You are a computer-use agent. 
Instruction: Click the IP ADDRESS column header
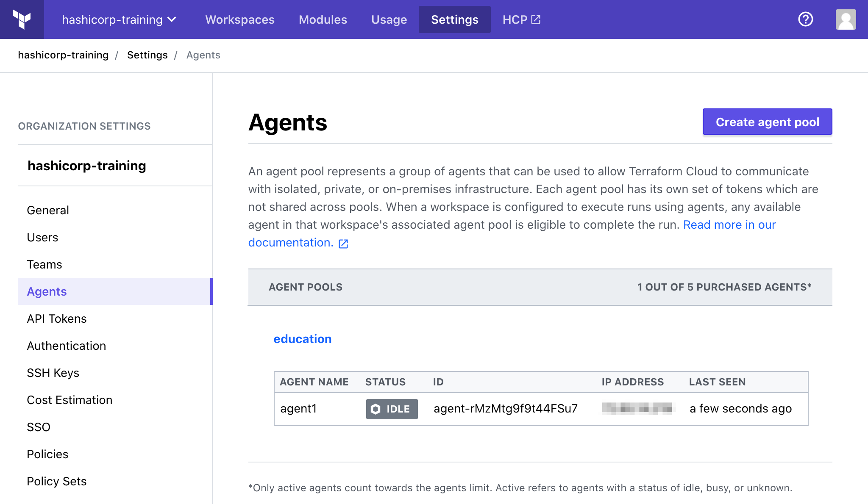pyautogui.click(x=632, y=382)
